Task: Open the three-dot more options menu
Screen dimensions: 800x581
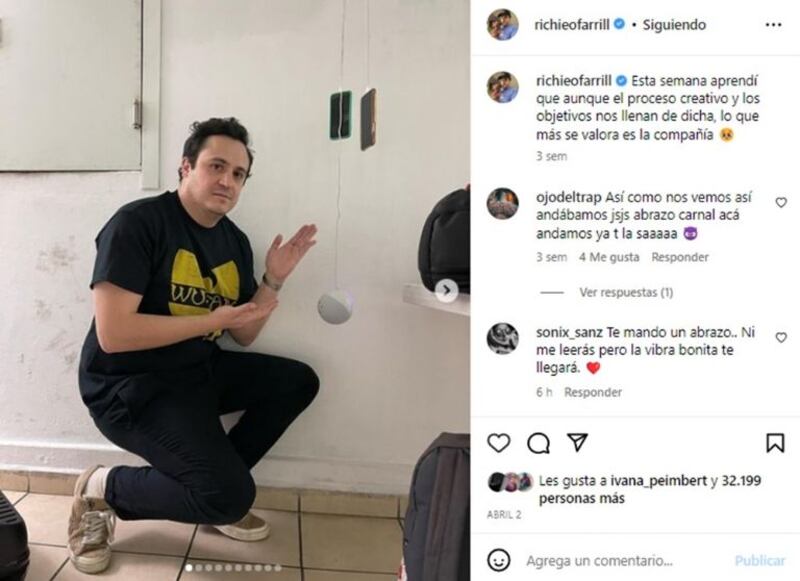Action: tap(773, 24)
